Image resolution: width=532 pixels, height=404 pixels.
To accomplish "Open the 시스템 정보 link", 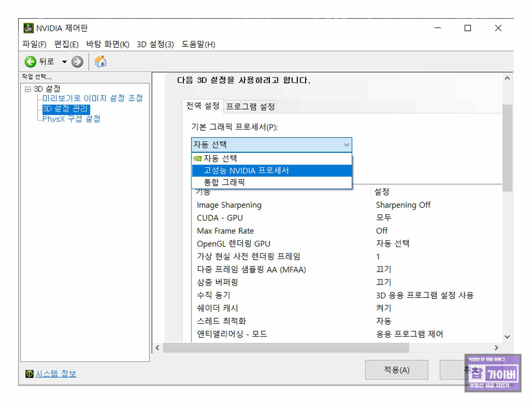I will tap(56, 374).
